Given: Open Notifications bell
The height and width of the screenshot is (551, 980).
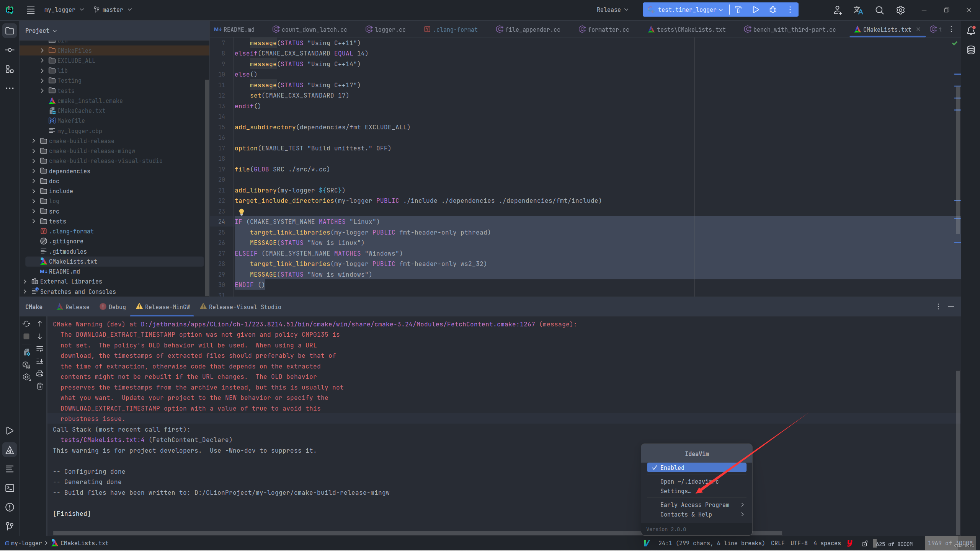Looking at the screenshot, I should (x=971, y=31).
